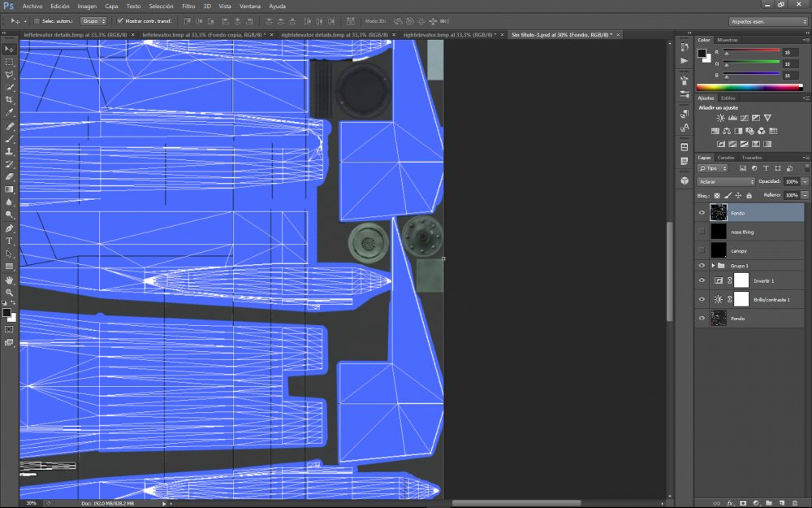The width and height of the screenshot is (812, 508).
Task: Select the Dodge tool
Action: [9, 215]
